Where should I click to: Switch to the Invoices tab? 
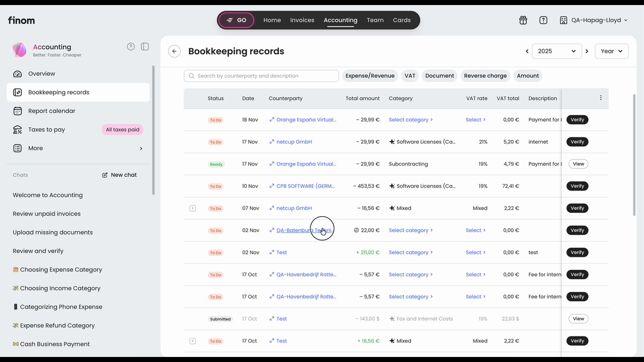pos(302,20)
